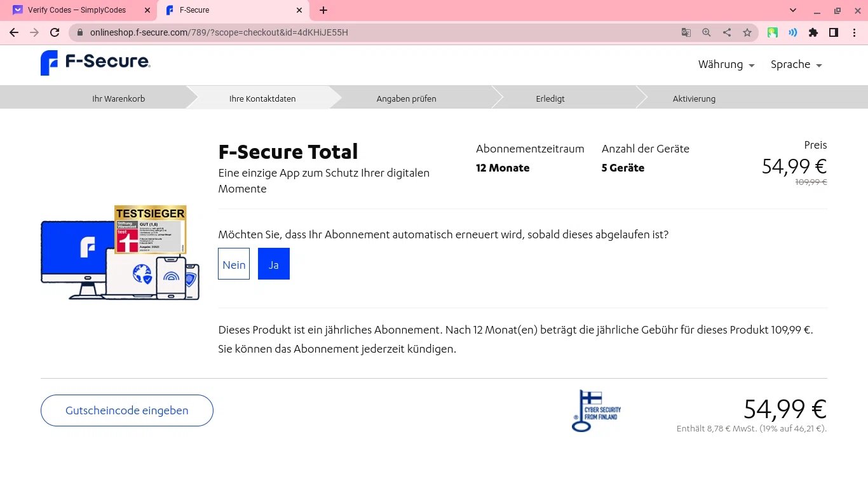868x488 pixels.
Task: Click the address bar URL
Action: click(219, 32)
